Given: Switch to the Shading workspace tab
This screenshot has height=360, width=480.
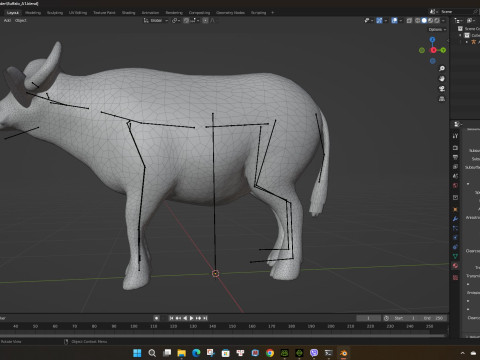Looking at the screenshot, I should click(128, 12).
